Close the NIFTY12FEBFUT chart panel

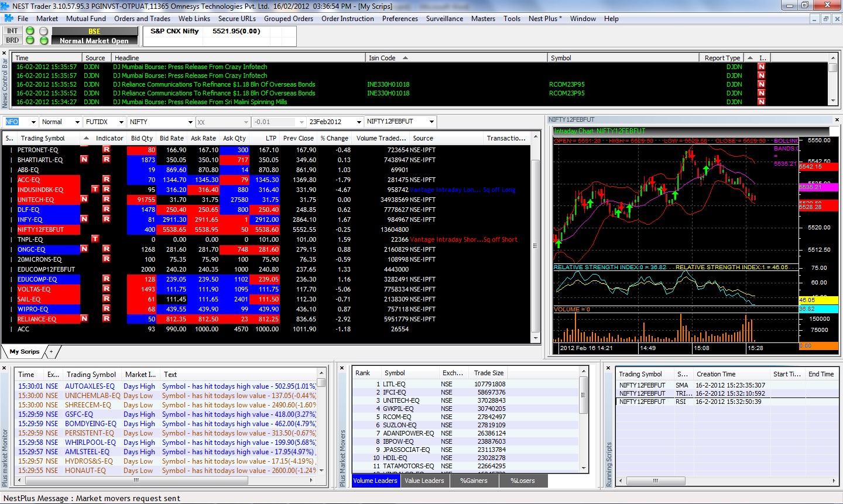[837, 119]
